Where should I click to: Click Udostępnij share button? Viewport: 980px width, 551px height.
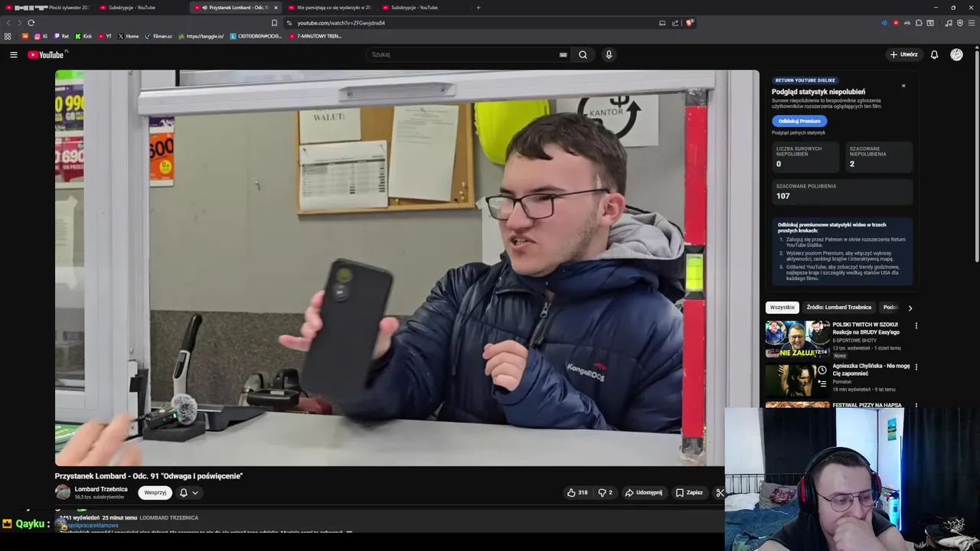click(643, 493)
